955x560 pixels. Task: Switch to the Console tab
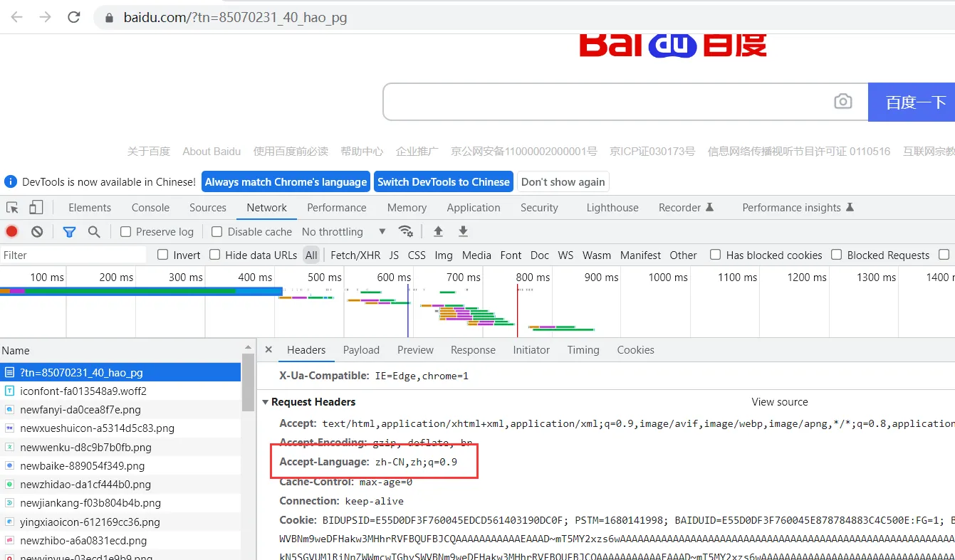pyautogui.click(x=150, y=208)
